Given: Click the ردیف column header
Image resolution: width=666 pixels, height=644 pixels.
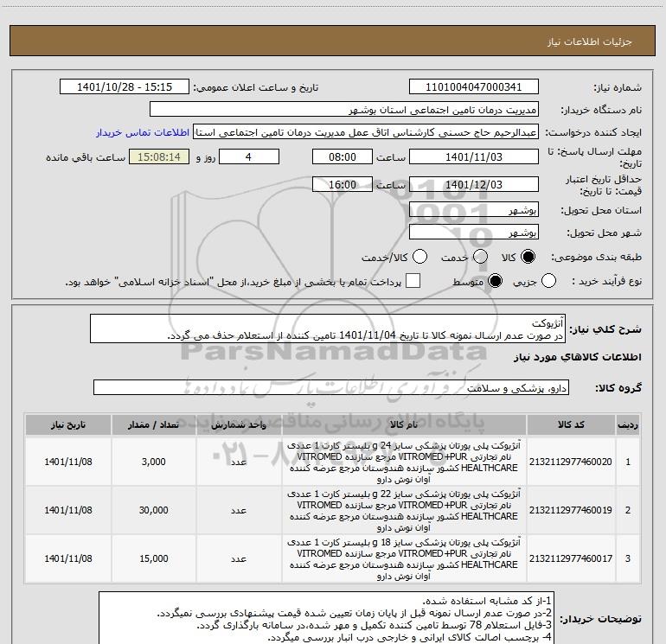Looking at the screenshot, I should (x=628, y=424).
